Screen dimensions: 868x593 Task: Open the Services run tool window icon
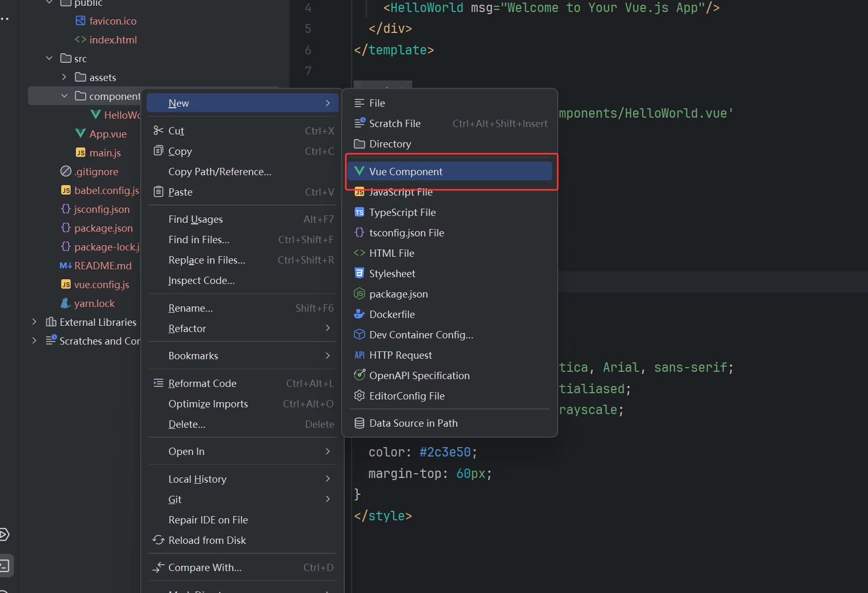click(4, 534)
